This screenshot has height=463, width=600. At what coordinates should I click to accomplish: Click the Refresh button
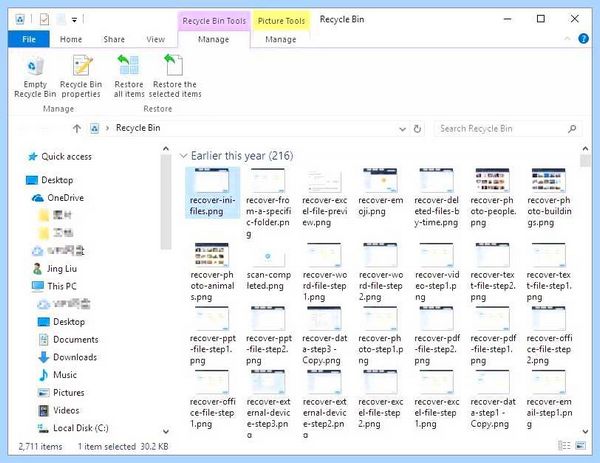point(417,129)
